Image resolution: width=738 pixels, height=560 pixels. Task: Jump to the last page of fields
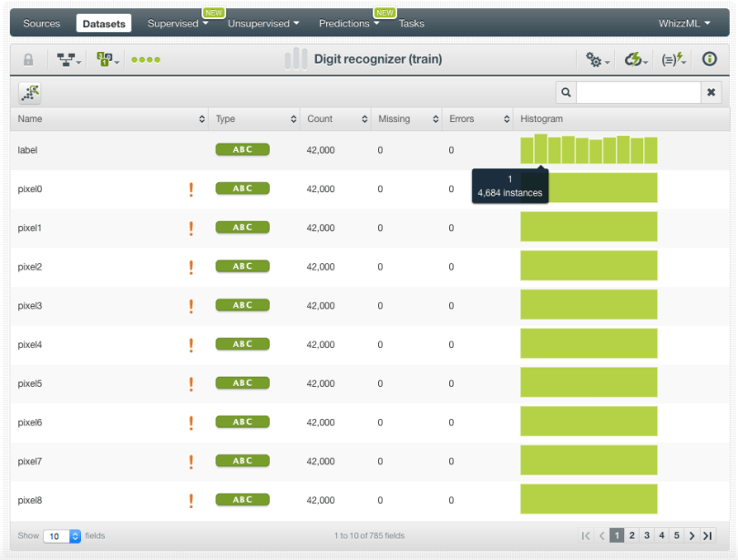coord(707,535)
